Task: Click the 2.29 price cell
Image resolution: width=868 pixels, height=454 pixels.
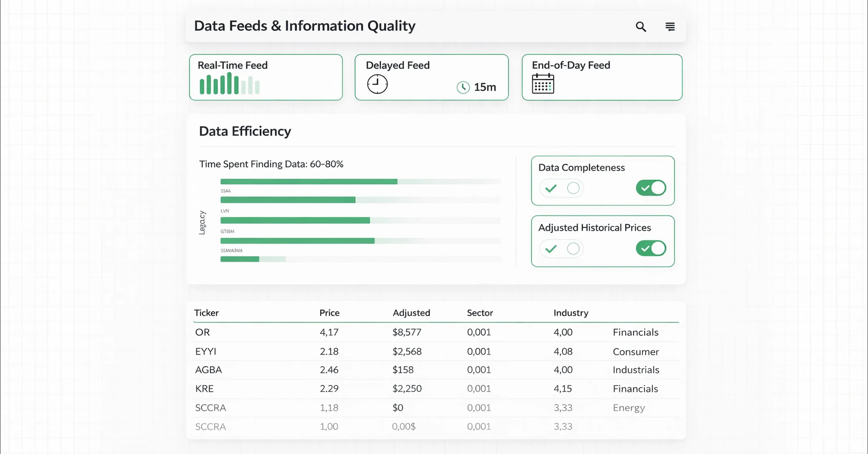Action: (x=329, y=389)
